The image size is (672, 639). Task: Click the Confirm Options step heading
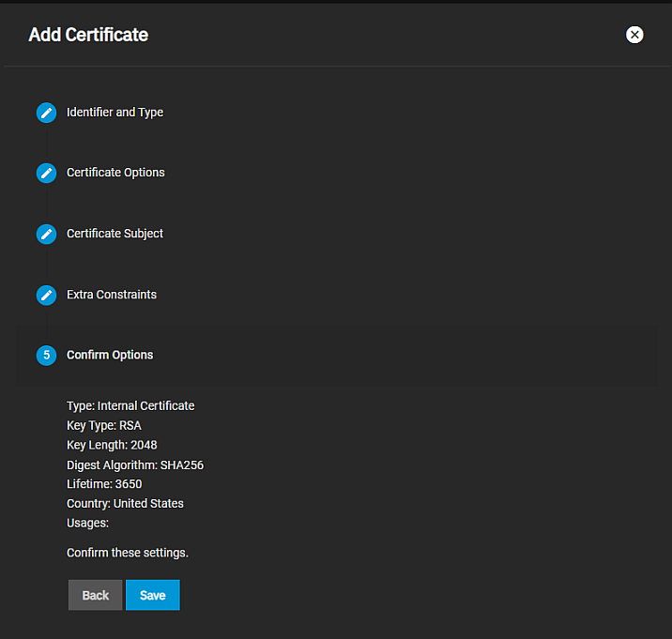pos(110,356)
